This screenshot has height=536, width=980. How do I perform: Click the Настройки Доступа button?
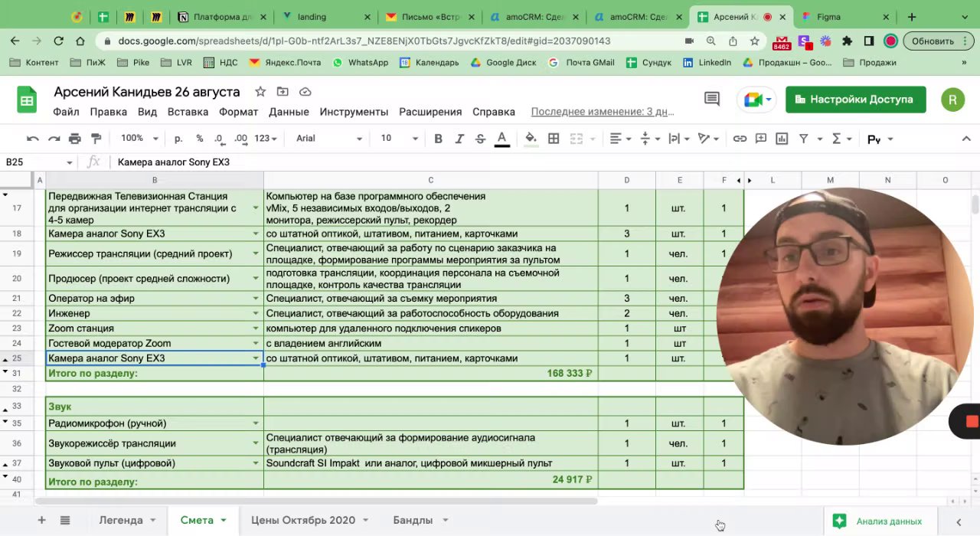855,100
